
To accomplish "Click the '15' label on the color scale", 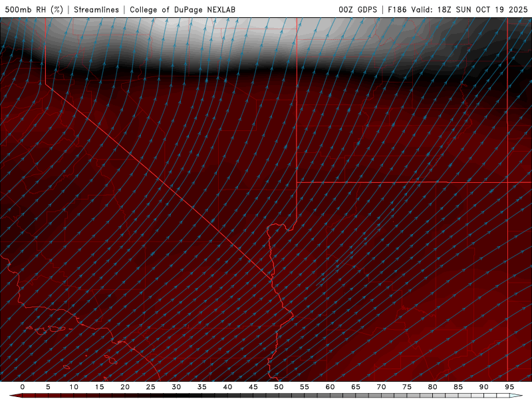I will [x=99, y=387].
